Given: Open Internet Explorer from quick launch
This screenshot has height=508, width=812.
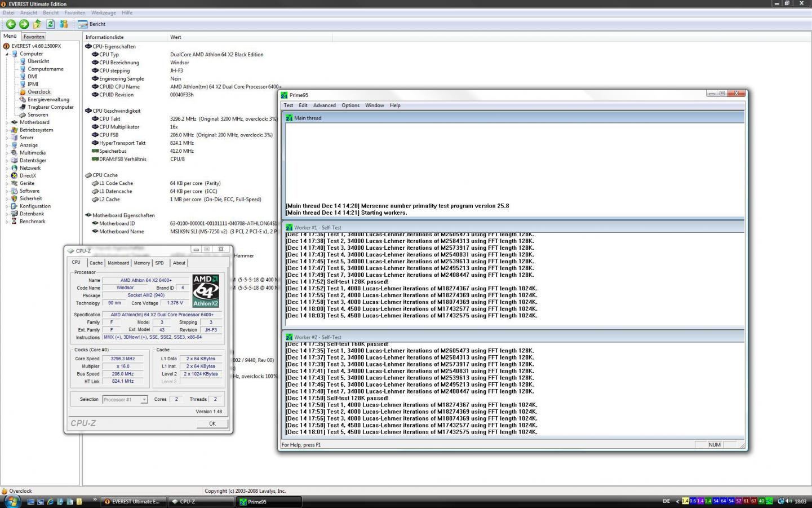Looking at the screenshot, I should (x=51, y=501).
